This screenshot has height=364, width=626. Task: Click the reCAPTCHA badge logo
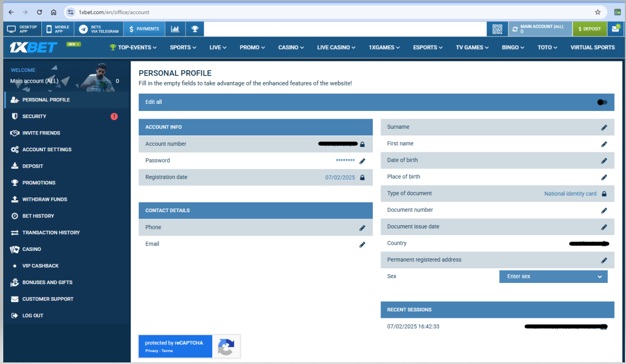[x=226, y=347]
